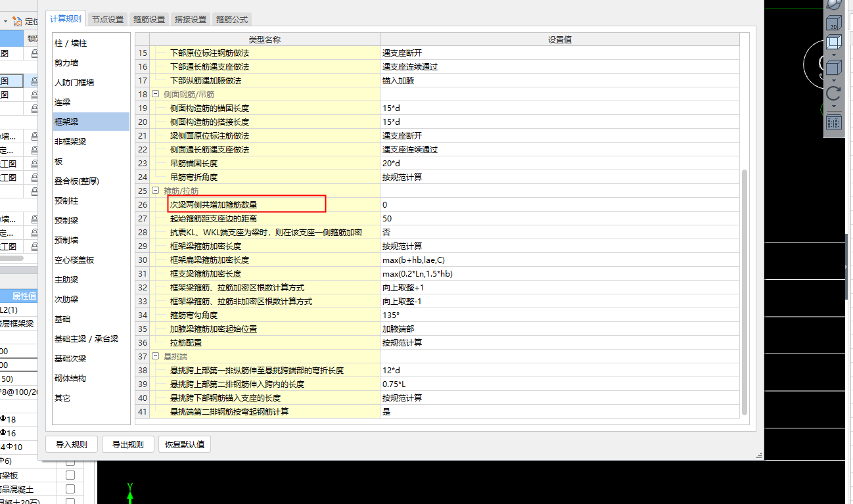This screenshot has width=853, height=504.
Task: Select 砌体结构 in category list
Action: pos(91,378)
